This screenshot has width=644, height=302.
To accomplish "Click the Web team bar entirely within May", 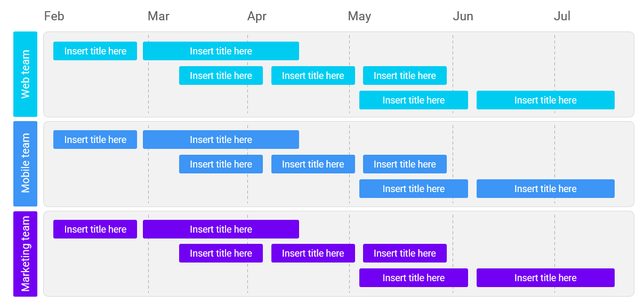I will coord(405,76).
